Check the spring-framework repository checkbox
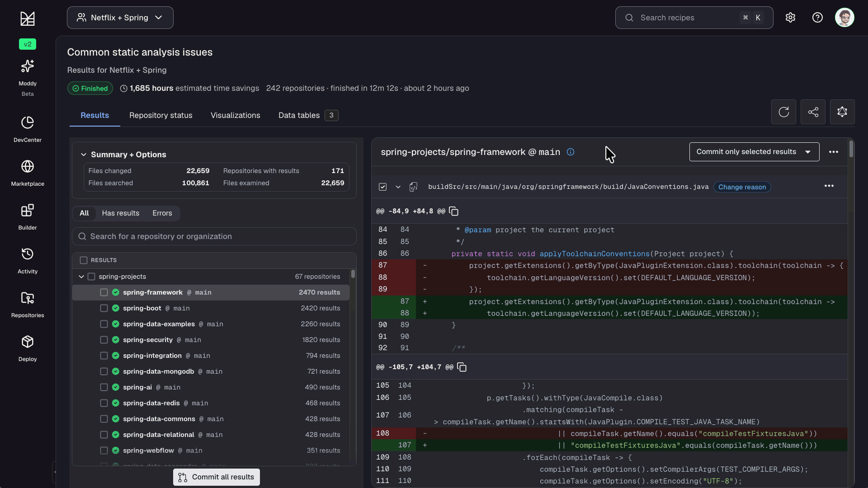The height and width of the screenshot is (488, 868). [104, 292]
